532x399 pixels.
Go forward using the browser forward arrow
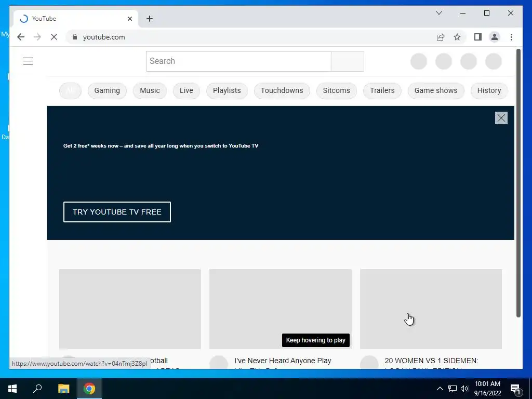37,37
